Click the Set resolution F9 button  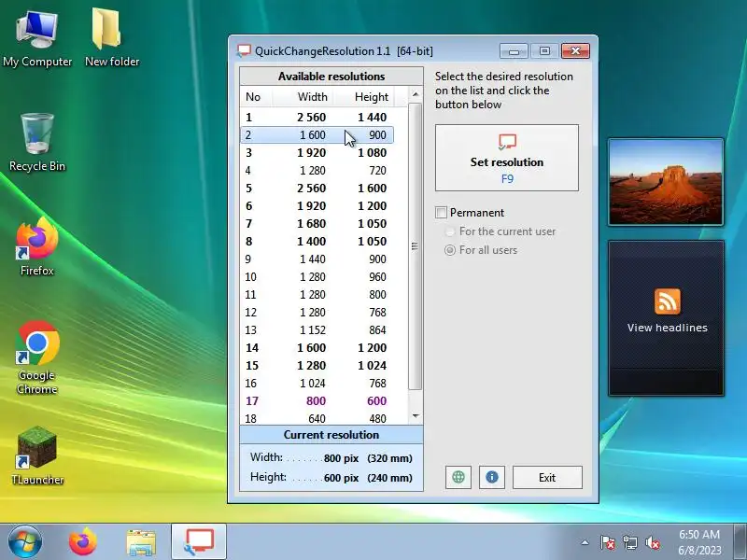pos(507,158)
